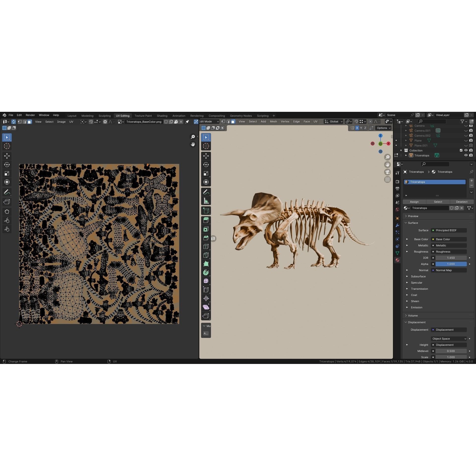The image size is (476, 476).
Task: Open the Render menu
Action: pyautogui.click(x=30, y=115)
